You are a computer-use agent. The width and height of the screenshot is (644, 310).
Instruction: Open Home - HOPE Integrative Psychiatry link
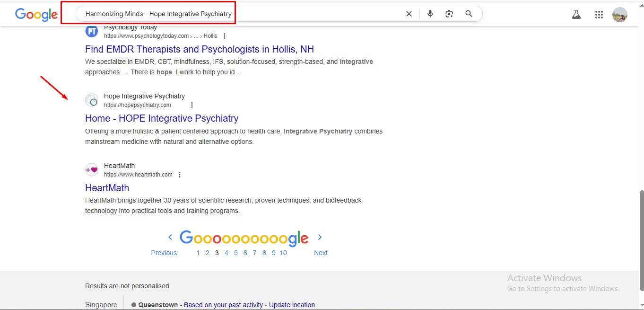162,118
